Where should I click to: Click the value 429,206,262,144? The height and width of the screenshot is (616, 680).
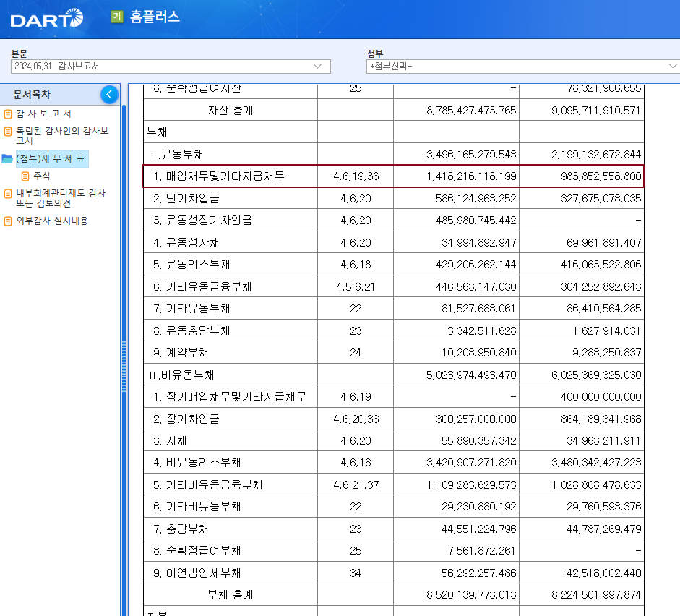click(x=476, y=264)
